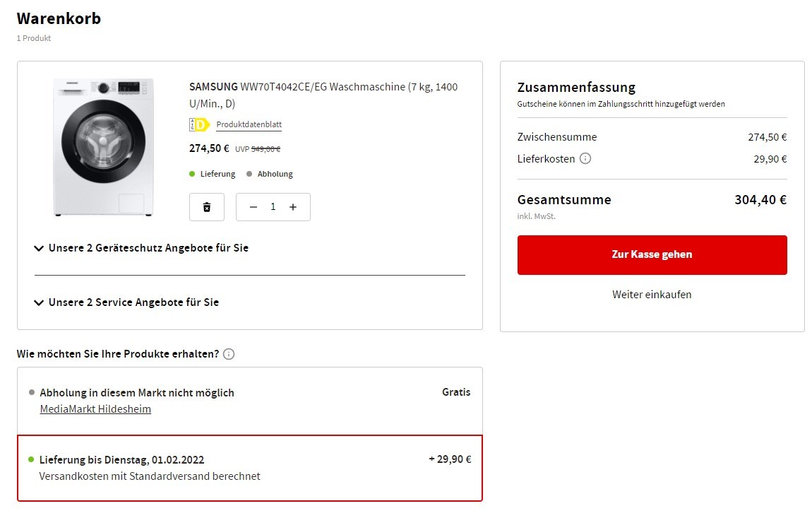
Task: Increase quantity with the plus button
Action: coord(293,207)
